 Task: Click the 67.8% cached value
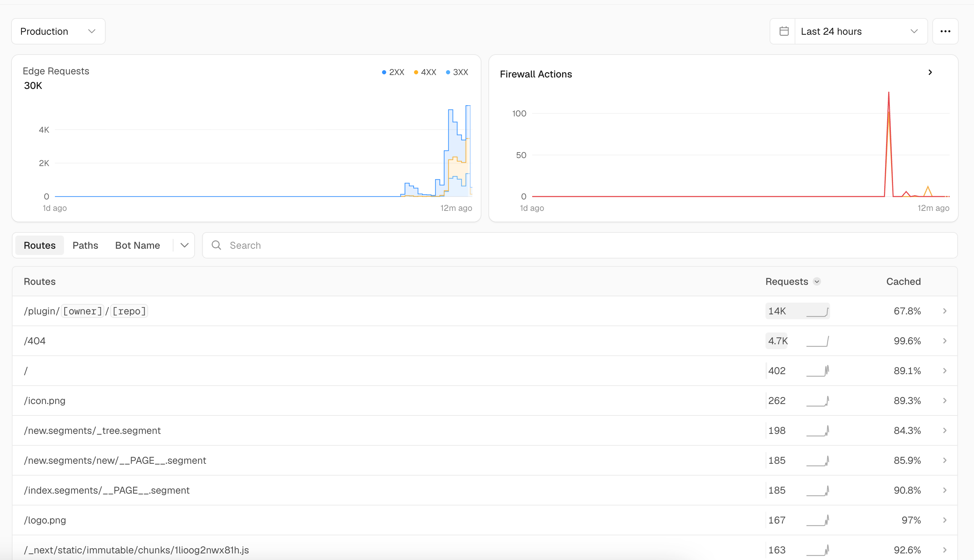[x=907, y=311]
